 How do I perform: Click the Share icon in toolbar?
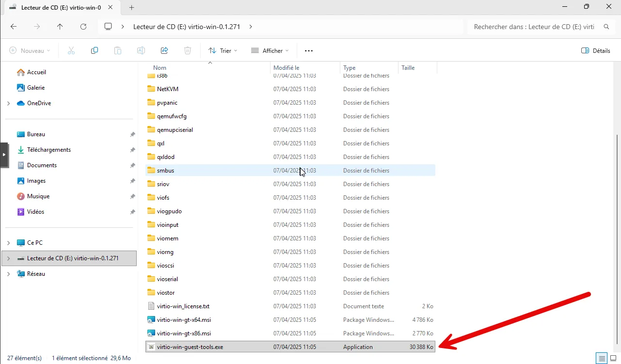coord(164,50)
